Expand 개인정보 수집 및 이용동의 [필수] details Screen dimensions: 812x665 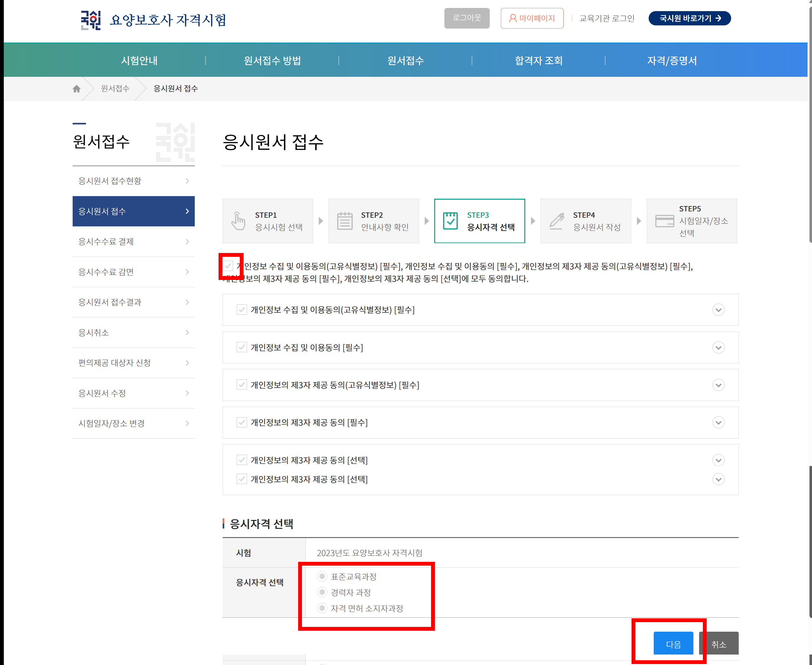coord(718,348)
